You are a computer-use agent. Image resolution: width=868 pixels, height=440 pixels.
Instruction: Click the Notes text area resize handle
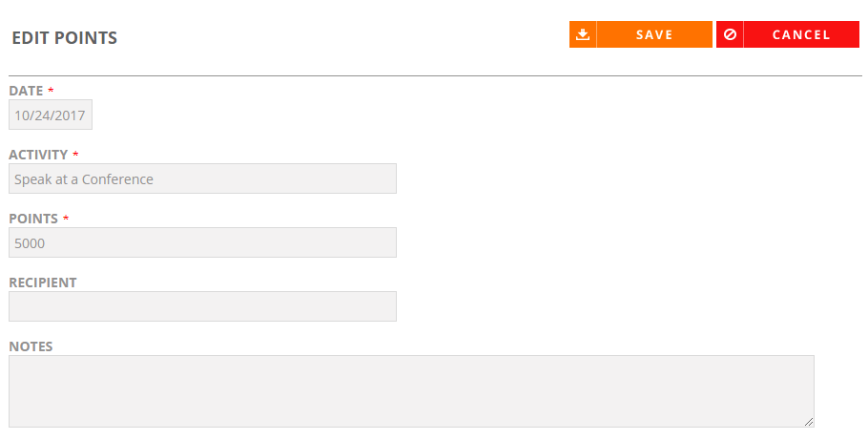(809, 422)
